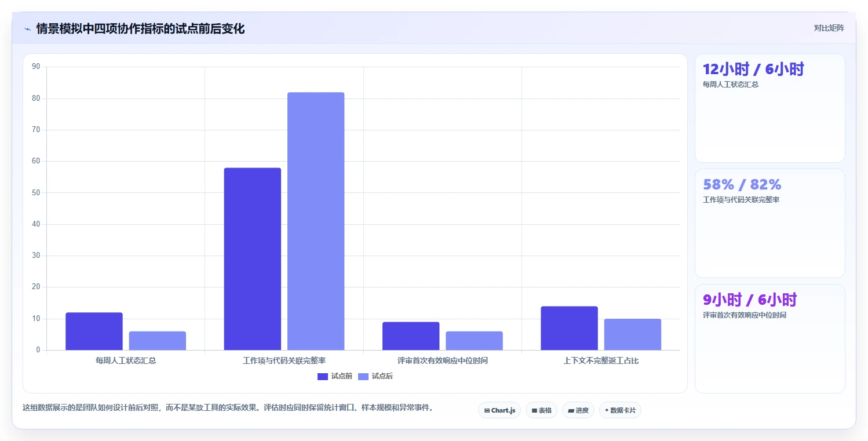
Task: Click the 试点前 bar for 工作项与代码关联完整率
Action: [x=253, y=259]
